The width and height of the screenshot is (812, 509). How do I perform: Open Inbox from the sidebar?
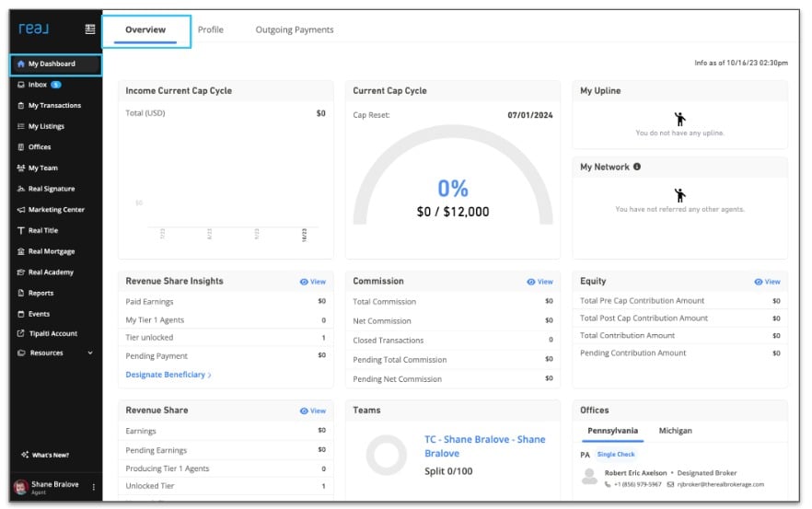38,85
